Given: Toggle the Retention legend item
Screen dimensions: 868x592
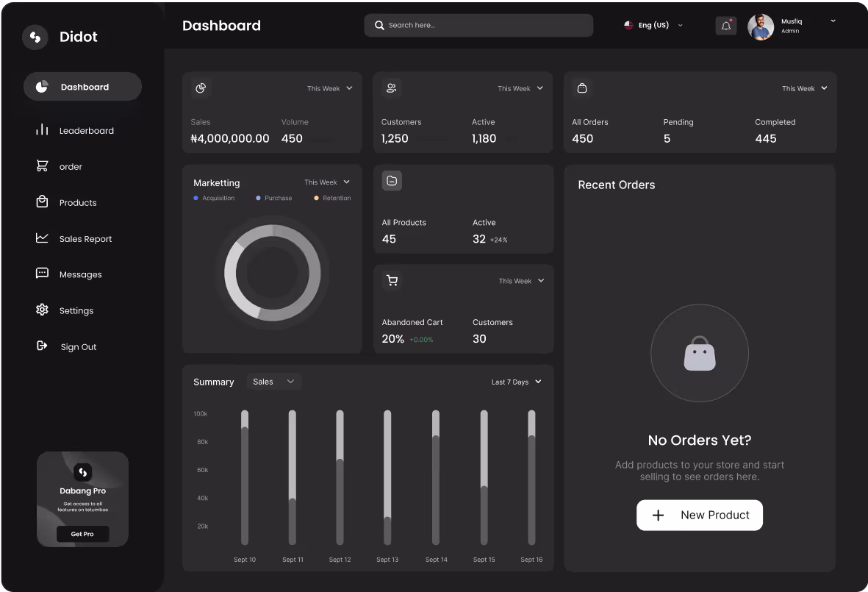Looking at the screenshot, I should pyautogui.click(x=332, y=198).
